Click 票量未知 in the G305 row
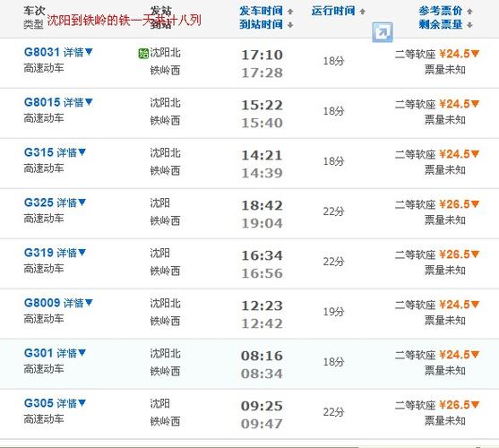The height and width of the screenshot is (448, 499). tap(445, 421)
